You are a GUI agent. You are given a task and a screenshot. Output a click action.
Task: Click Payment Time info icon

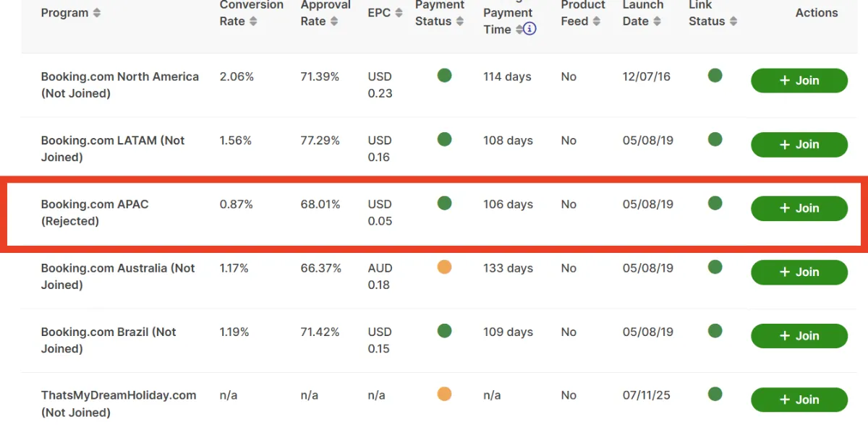point(530,30)
